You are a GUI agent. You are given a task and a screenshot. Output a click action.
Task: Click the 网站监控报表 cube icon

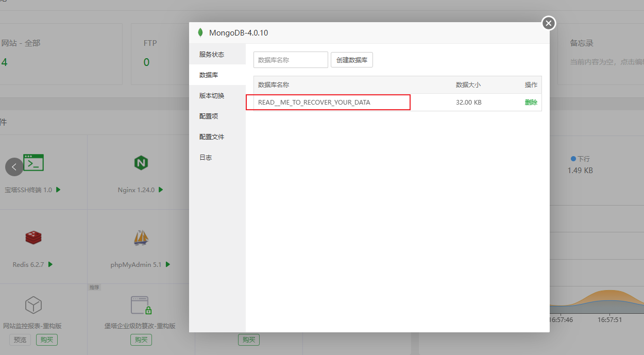coord(33,305)
